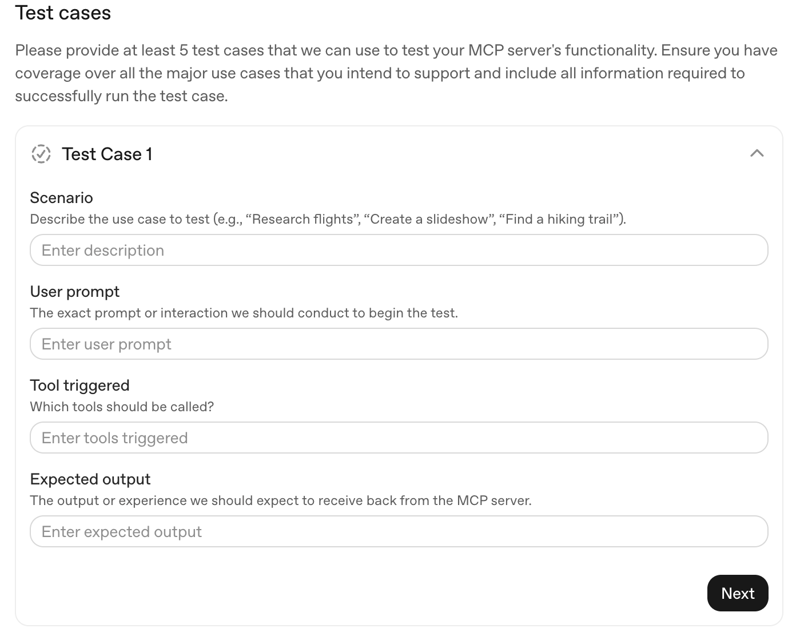Click "Which tools should be called?" hint
Viewport: 812px width, 644px height.
pyautogui.click(x=122, y=407)
